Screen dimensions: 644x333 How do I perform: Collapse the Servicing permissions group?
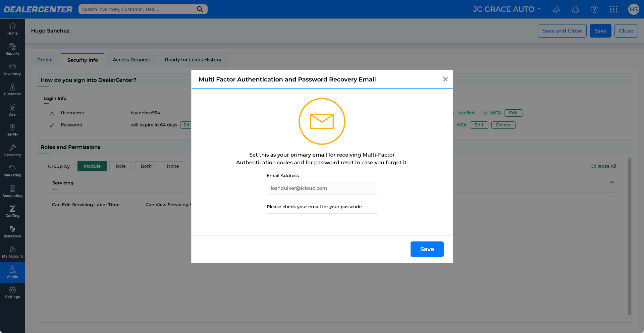tap(612, 182)
